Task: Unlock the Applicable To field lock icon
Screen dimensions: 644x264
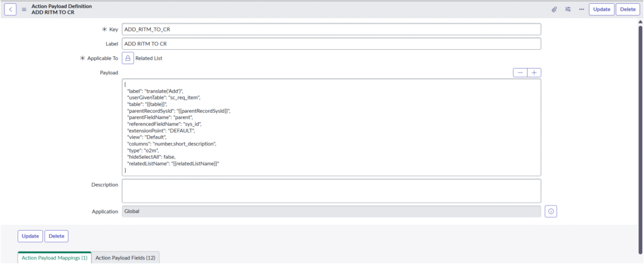Action: tap(128, 58)
